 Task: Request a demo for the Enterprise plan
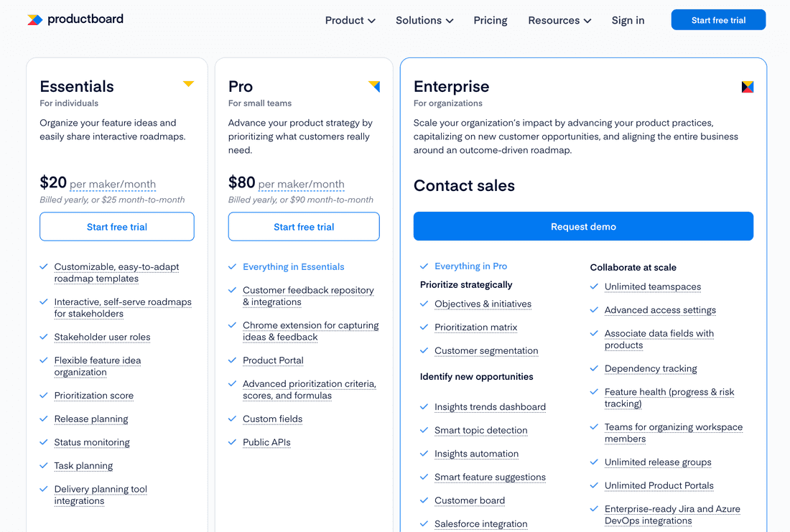point(583,225)
